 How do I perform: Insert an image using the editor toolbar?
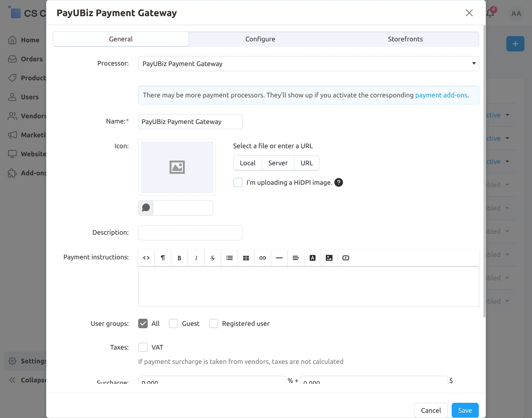coord(329,258)
